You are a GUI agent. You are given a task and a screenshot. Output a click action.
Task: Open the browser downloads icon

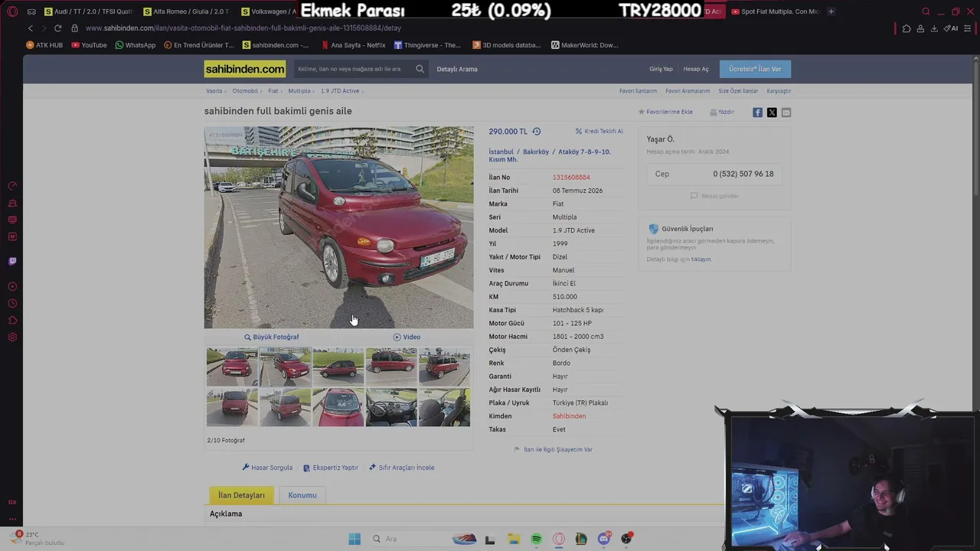click(934, 28)
